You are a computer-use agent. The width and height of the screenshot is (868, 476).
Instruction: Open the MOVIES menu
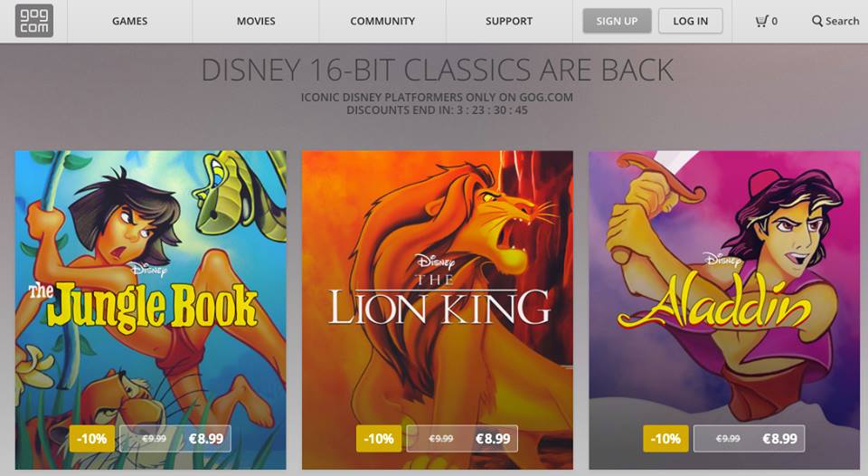pyautogui.click(x=256, y=21)
